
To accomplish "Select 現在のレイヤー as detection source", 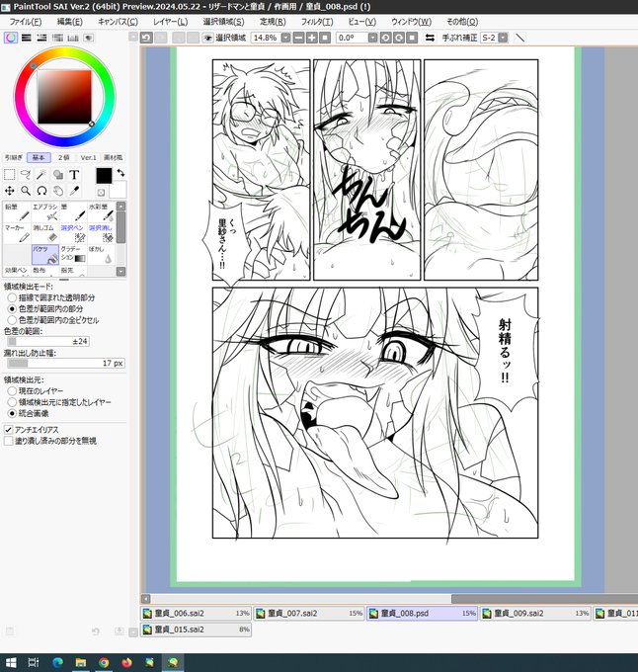I will tap(36, 391).
